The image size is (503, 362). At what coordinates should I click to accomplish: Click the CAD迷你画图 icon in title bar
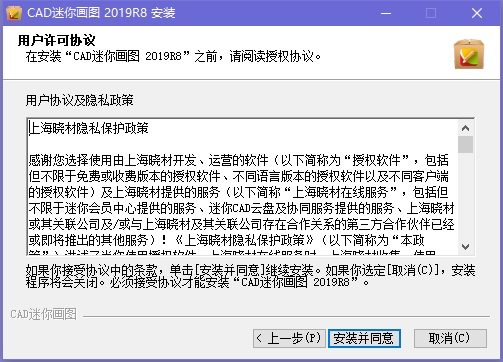[x=14, y=13]
